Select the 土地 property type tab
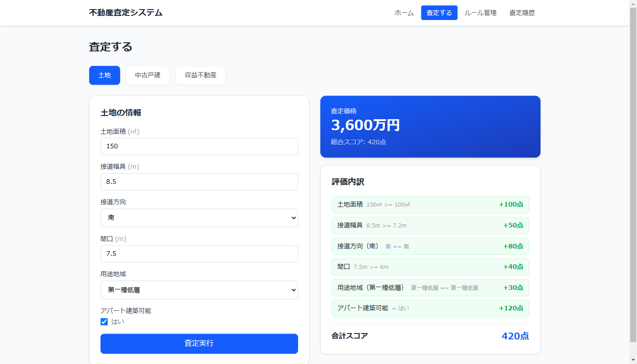The height and width of the screenshot is (364, 637). [x=105, y=75]
